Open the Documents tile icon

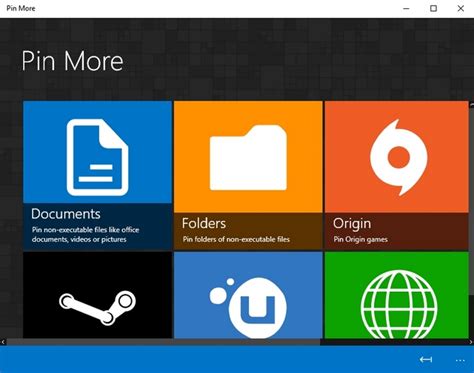point(97,157)
